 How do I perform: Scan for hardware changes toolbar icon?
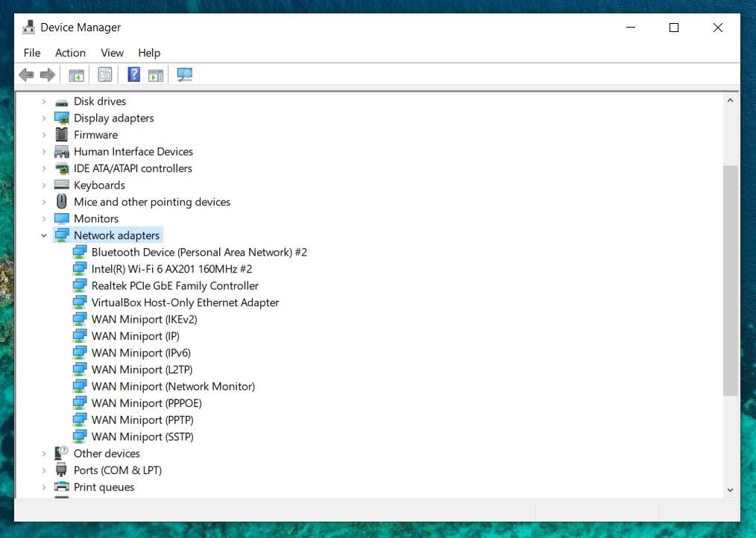[184, 75]
